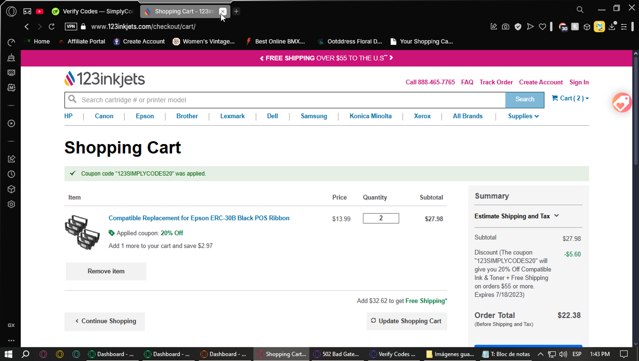
Task: Open the HP brand menu
Action: tap(68, 116)
